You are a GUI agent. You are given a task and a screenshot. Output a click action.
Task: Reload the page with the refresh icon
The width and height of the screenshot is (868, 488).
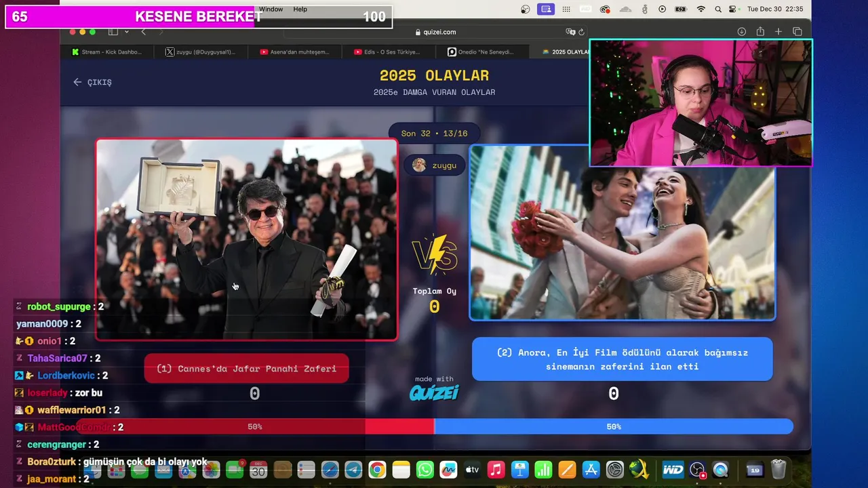coord(581,32)
